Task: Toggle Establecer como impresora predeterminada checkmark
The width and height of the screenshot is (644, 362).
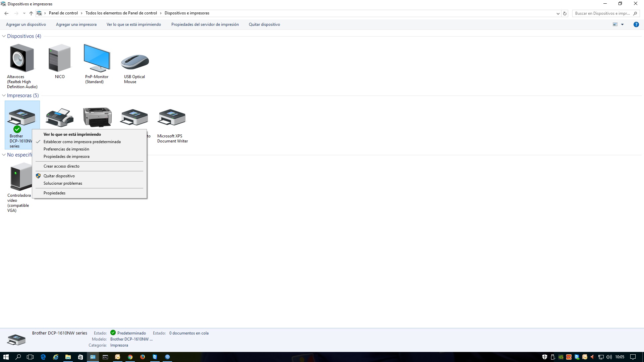Action: pos(82,142)
